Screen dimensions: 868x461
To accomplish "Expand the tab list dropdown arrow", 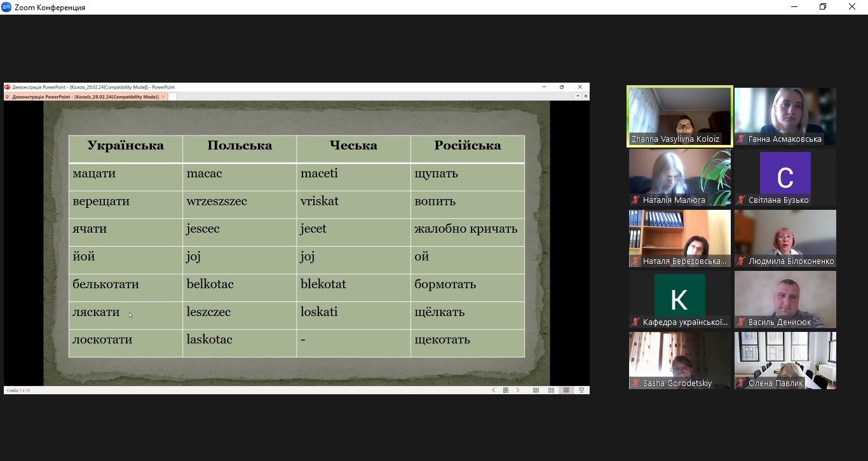I will click(x=578, y=97).
